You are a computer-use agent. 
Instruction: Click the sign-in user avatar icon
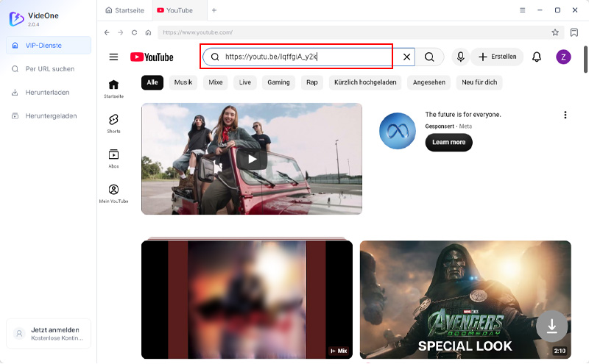(x=19, y=333)
